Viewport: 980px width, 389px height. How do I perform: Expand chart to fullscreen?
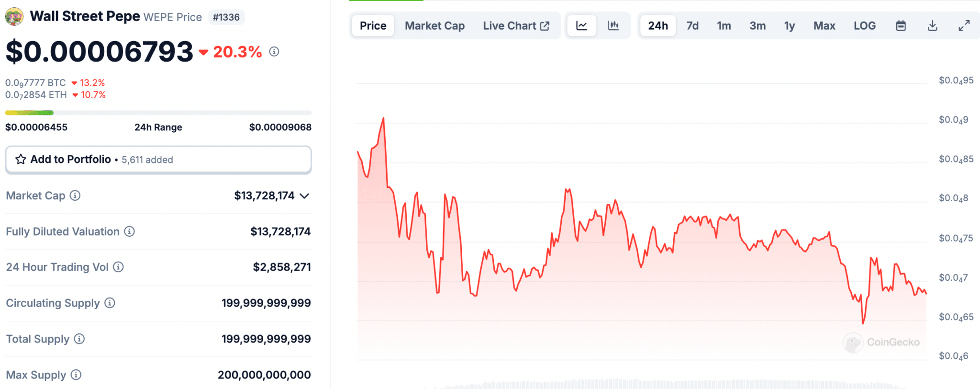(964, 26)
